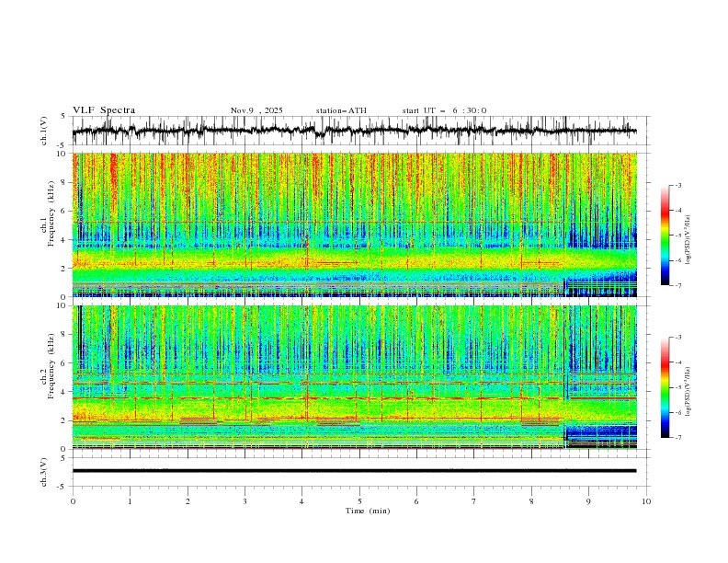The width and height of the screenshot is (728, 563).
Task: Click the log(PSD) label beside ch.1 color bar
Action: coord(688,240)
